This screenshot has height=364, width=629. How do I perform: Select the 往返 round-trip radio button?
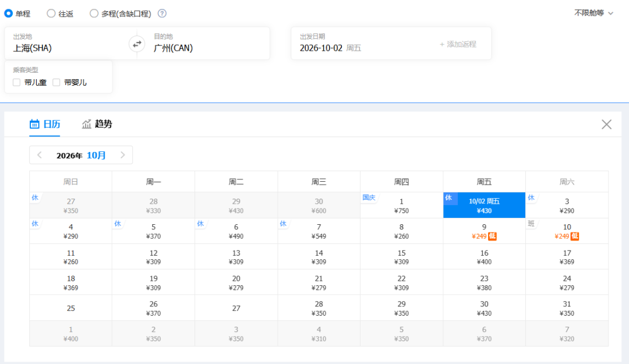(51, 13)
